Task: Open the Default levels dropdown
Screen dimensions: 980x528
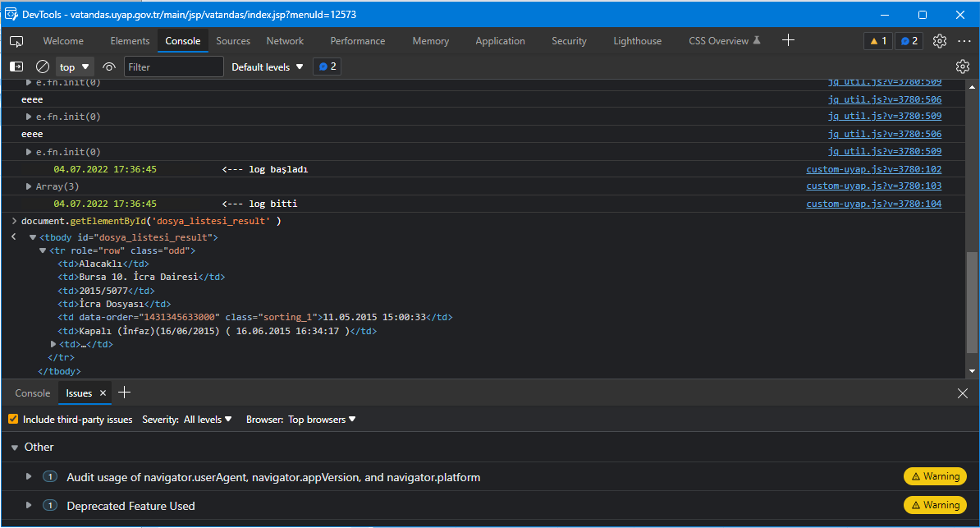Action: click(267, 67)
